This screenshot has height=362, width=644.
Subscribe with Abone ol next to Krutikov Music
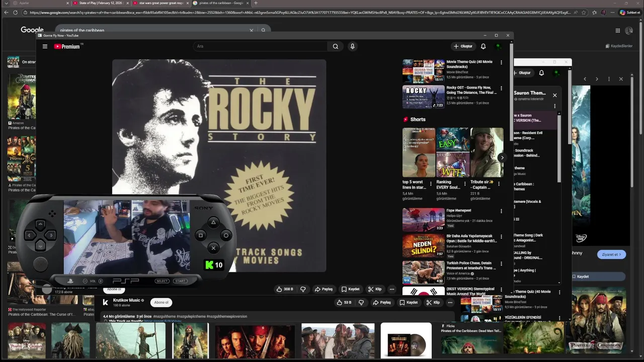click(161, 302)
